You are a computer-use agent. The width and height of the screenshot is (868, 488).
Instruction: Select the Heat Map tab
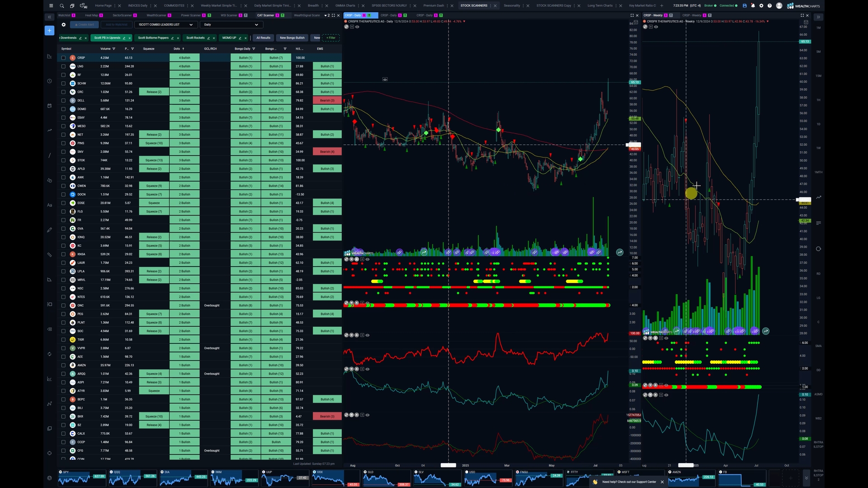[x=91, y=15]
